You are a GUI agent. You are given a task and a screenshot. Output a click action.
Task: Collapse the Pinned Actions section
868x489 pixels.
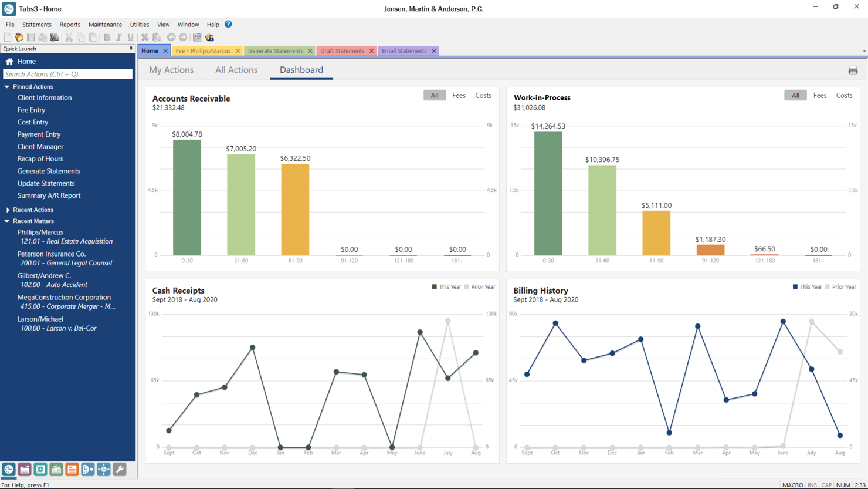pyautogui.click(x=7, y=86)
